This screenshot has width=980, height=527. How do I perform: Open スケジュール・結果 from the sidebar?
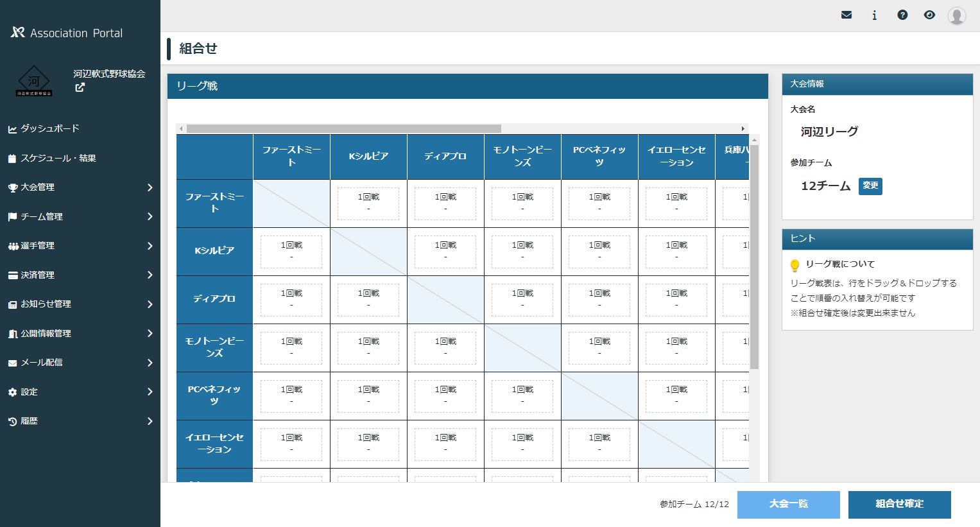(58, 158)
